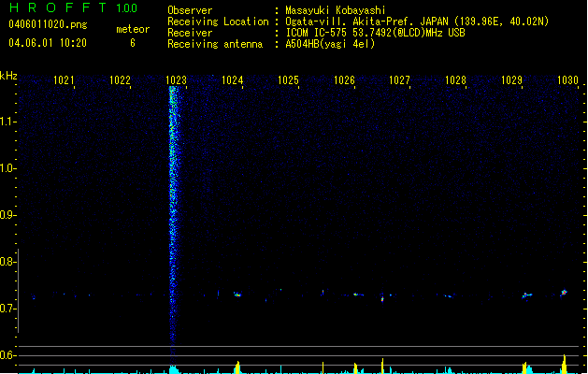Click the 1.0 kHz frequency label
588x374 pixels.
(7, 168)
